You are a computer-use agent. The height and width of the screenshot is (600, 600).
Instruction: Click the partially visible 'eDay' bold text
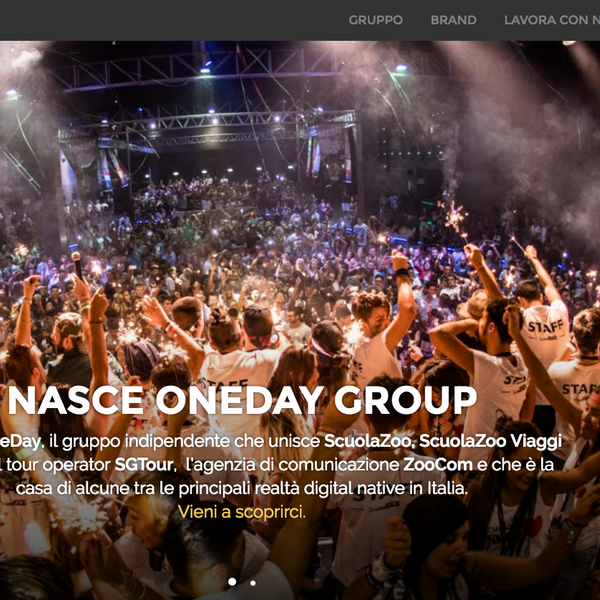click(x=21, y=442)
